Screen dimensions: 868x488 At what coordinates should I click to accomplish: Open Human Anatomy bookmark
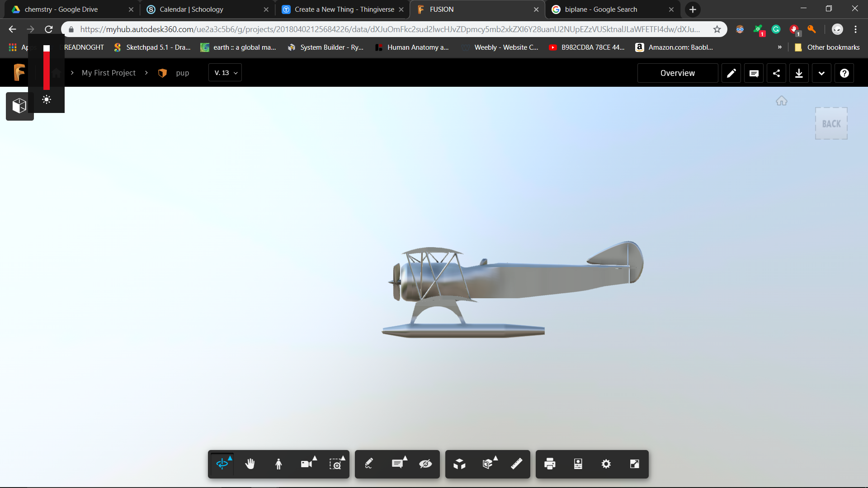click(x=412, y=47)
